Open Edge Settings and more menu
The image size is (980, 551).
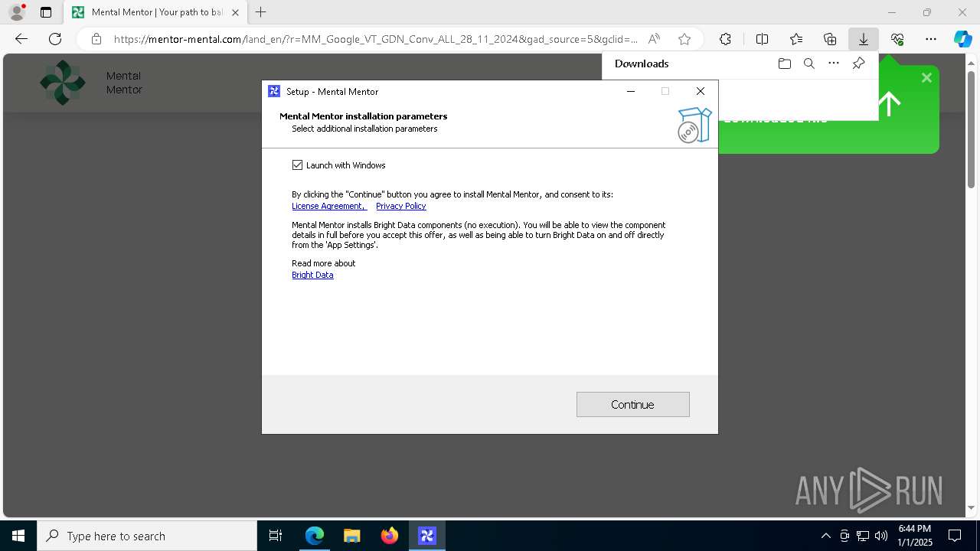pyautogui.click(x=931, y=39)
